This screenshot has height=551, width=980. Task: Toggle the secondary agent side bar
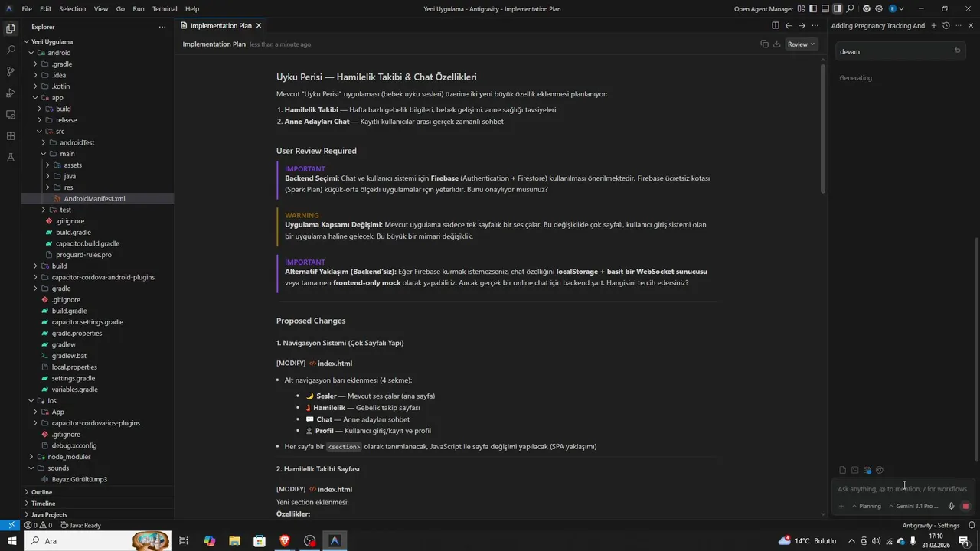pos(838,9)
